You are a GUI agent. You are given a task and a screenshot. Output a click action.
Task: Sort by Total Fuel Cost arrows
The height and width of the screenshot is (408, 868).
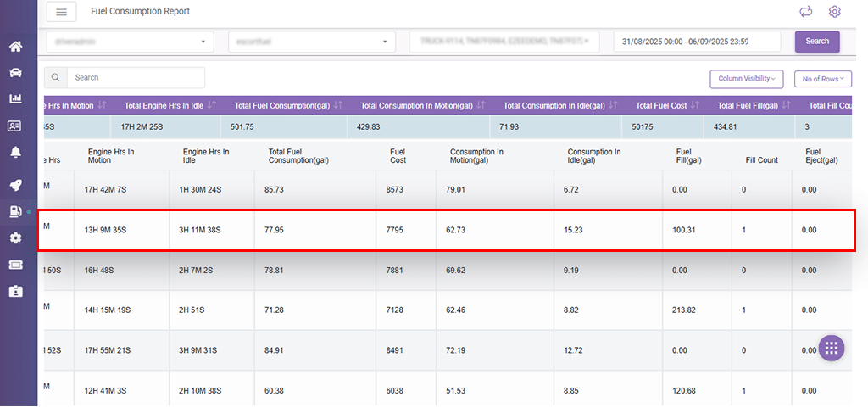[696, 104]
